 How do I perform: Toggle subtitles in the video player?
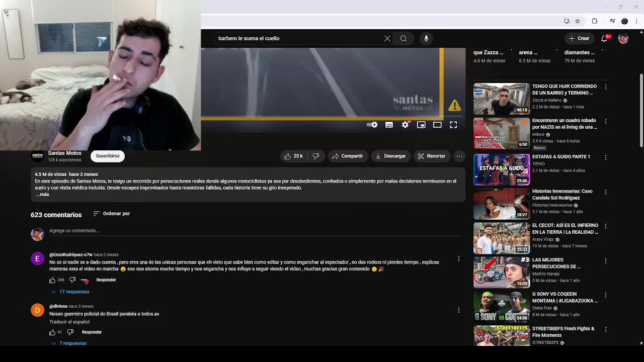(x=389, y=125)
